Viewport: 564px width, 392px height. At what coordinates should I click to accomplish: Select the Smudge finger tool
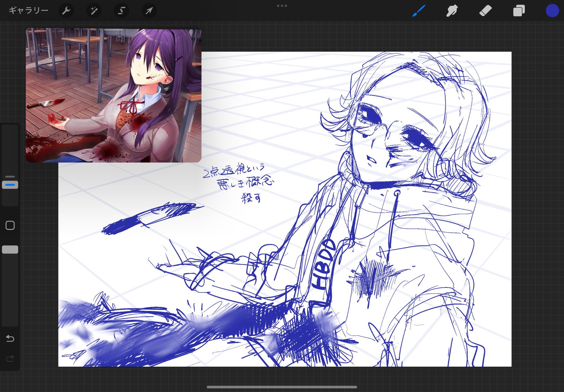(452, 10)
